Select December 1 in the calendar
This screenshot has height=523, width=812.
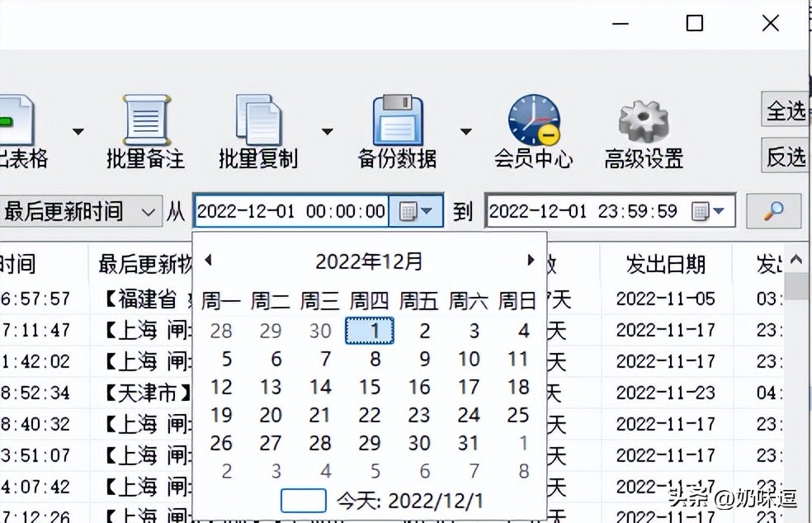click(371, 330)
